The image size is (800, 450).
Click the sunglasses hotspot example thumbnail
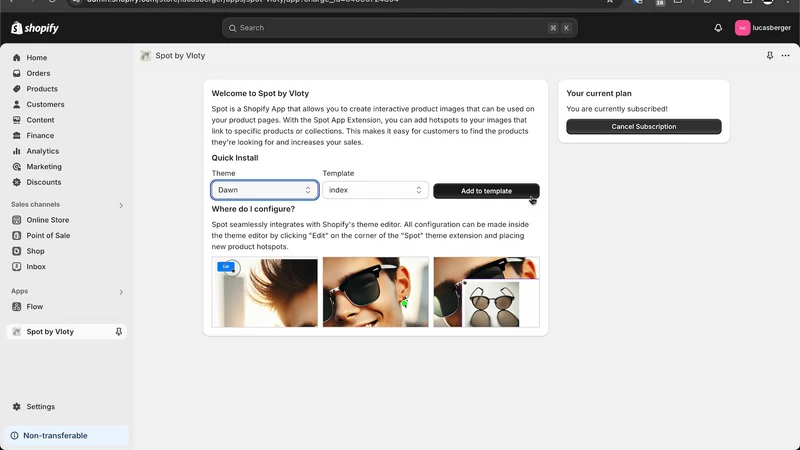pos(376,292)
